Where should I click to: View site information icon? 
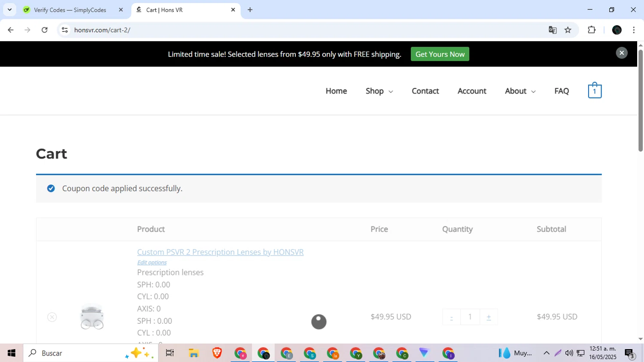(x=65, y=30)
